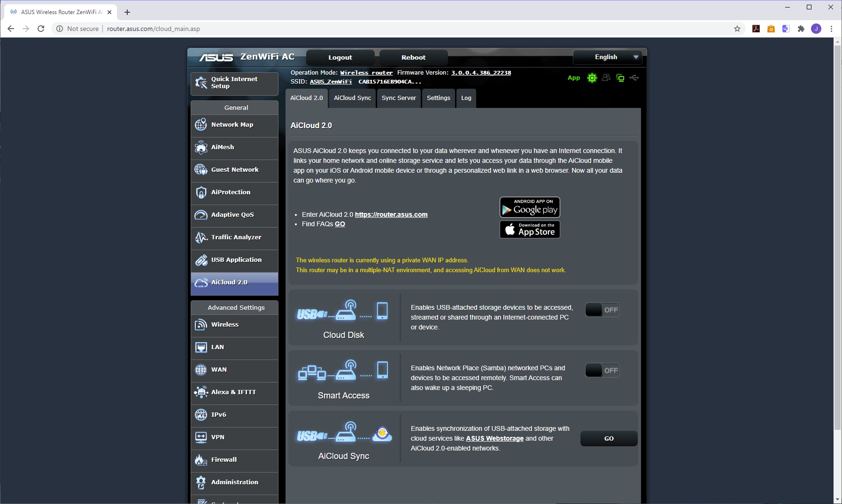
Task: Open USB Application page
Action: pos(234,260)
